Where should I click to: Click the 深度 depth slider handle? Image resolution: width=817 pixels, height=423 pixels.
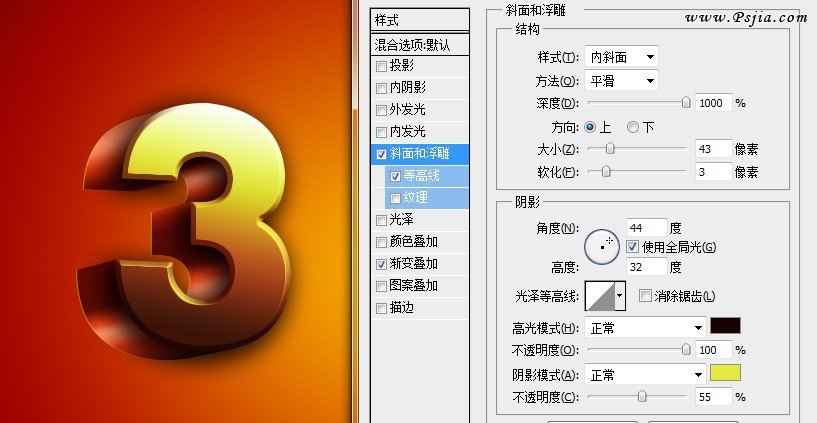[686, 103]
